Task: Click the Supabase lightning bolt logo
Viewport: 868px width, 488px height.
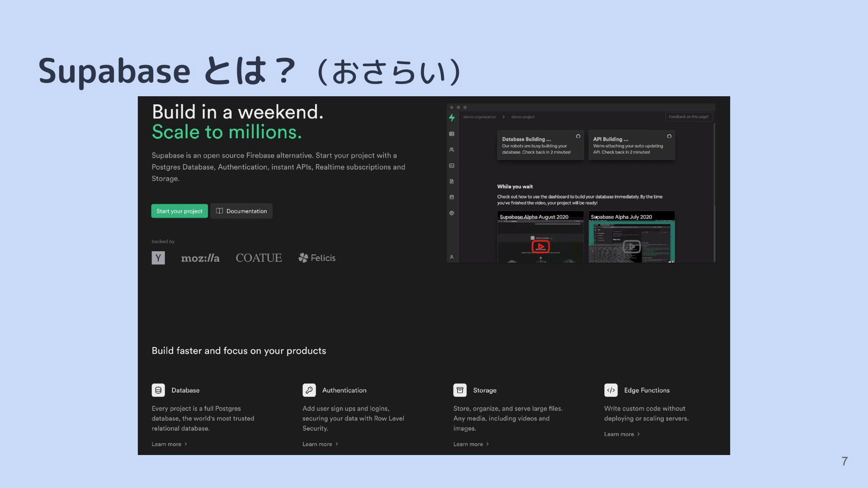Action: (452, 118)
